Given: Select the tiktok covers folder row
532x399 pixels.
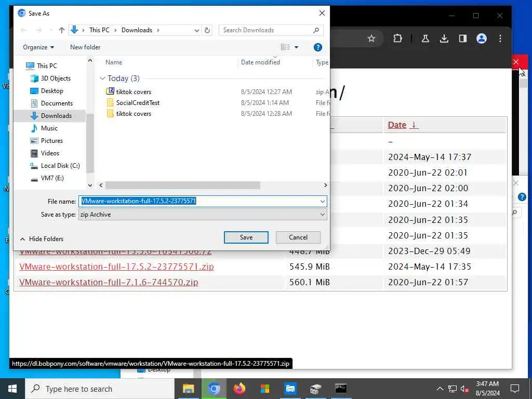Looking at the screenshot, I should pyautogui.click(x=133, y=114).
